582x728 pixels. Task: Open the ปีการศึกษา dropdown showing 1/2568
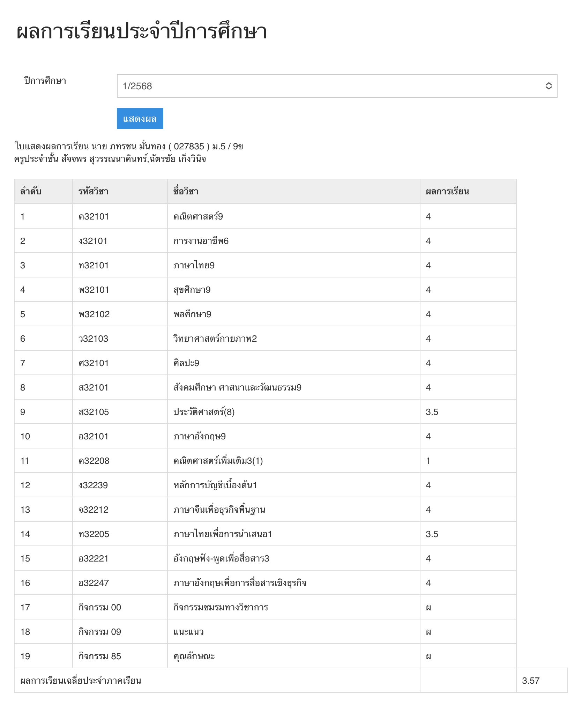(x=336, y=86)
